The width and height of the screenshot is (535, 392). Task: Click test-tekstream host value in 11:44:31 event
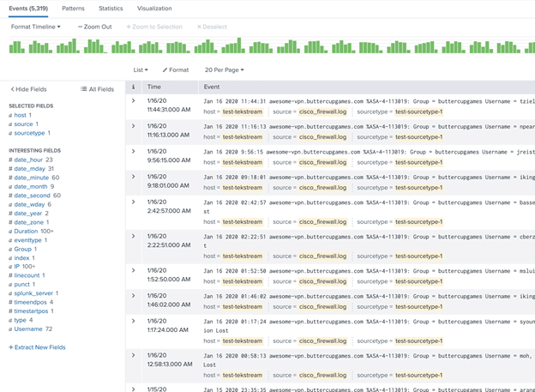coord(243,112)
